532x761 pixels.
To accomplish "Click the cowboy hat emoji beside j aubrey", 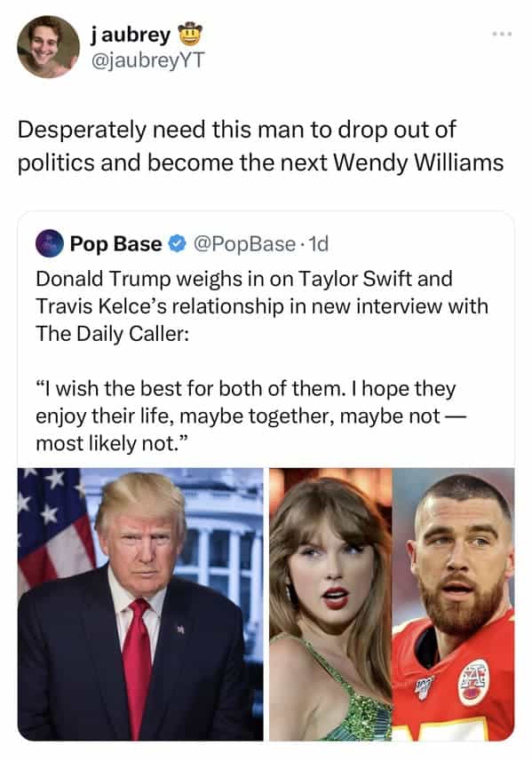I will pyautogui.click(x=191, y=34).
